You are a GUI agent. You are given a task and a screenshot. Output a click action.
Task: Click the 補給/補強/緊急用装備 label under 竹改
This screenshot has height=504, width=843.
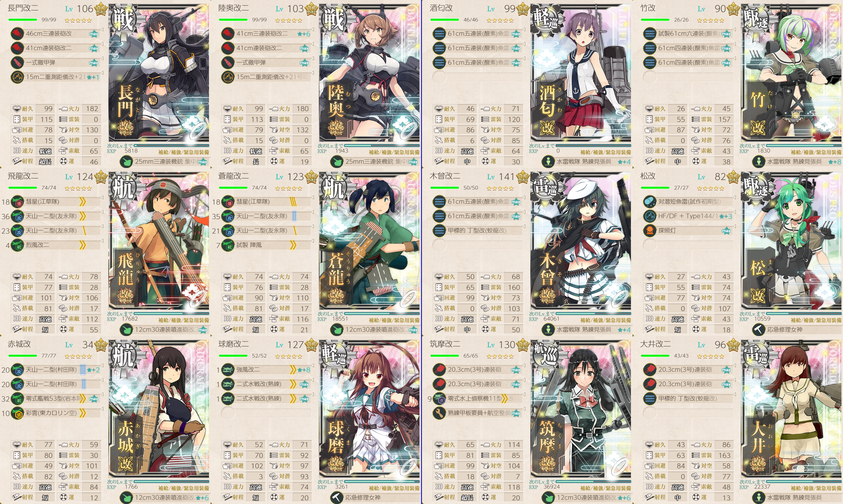pyautogui.click(x=816, y=152)
